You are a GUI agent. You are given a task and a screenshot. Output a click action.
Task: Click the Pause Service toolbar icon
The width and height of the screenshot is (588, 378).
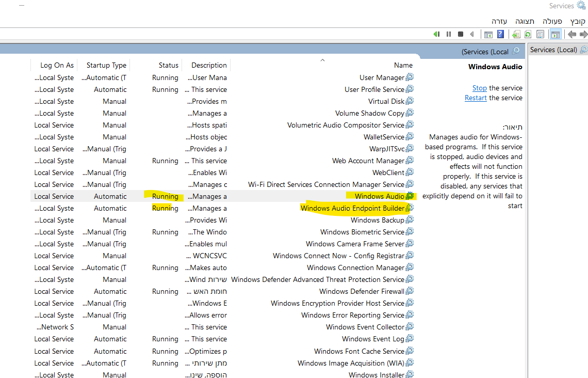click(449, 34)
